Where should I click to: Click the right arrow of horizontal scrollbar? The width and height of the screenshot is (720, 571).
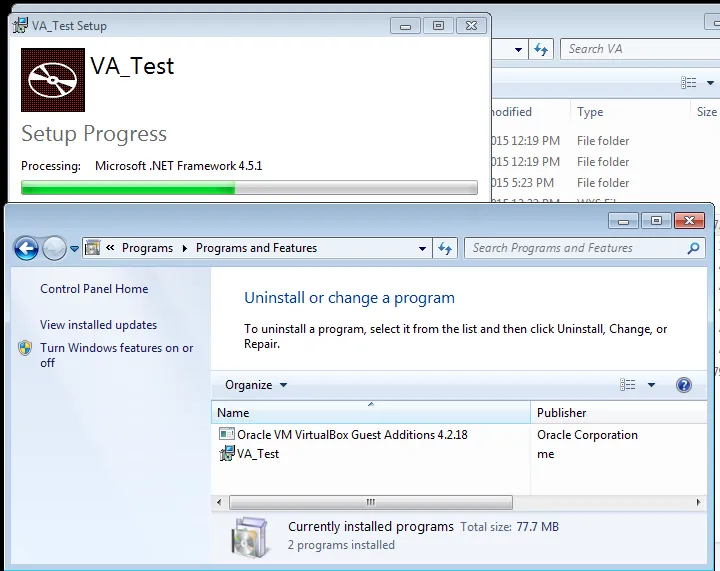pos(698,502)
